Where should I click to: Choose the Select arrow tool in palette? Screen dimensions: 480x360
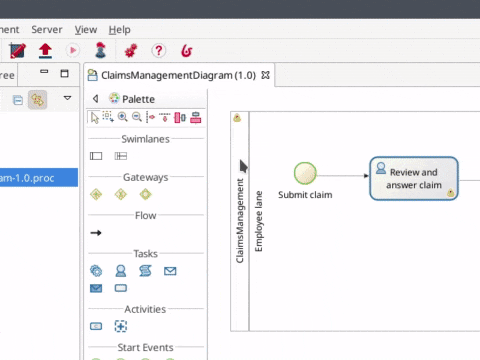tap(95, 117)
